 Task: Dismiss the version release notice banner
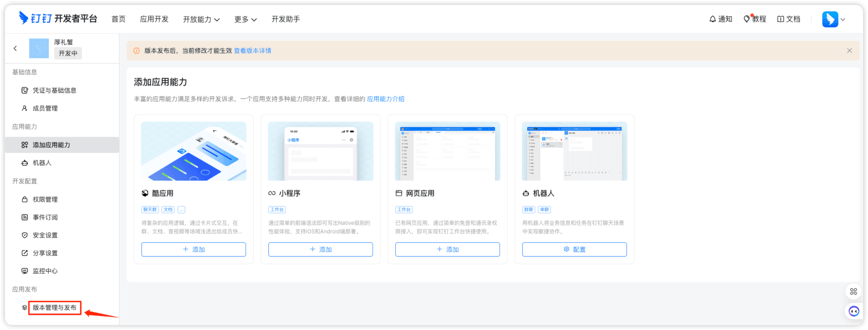849,51
